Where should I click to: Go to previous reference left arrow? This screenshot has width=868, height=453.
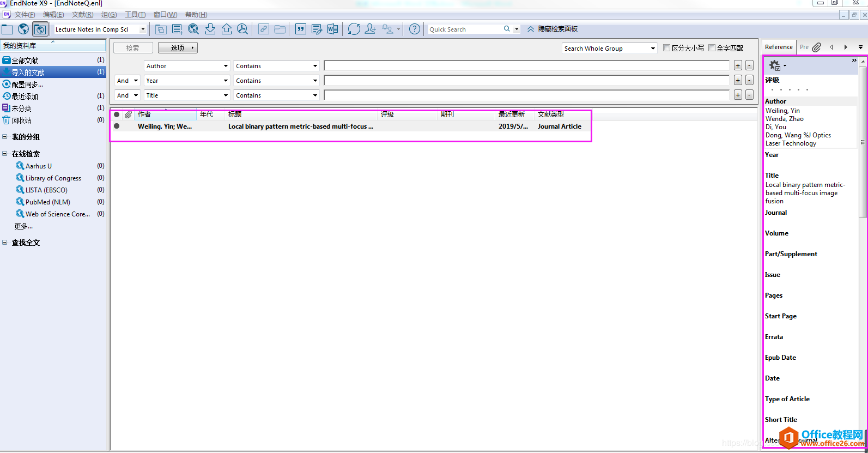click(x=831, y=47)
